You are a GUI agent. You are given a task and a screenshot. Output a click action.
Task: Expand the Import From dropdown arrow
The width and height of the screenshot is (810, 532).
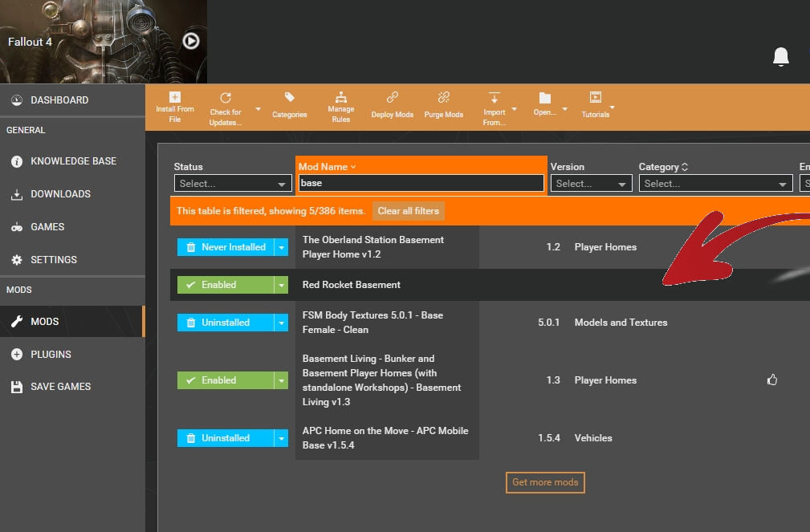click(514, 109)
